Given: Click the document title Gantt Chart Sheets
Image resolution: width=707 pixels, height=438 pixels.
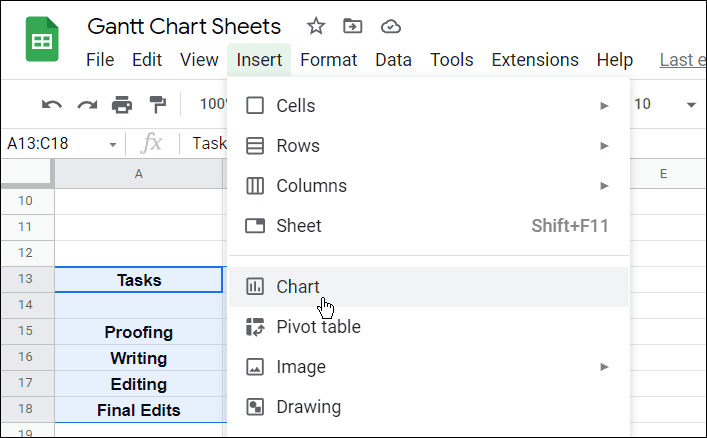Looking at the screenshot, I should coord(184,26).
